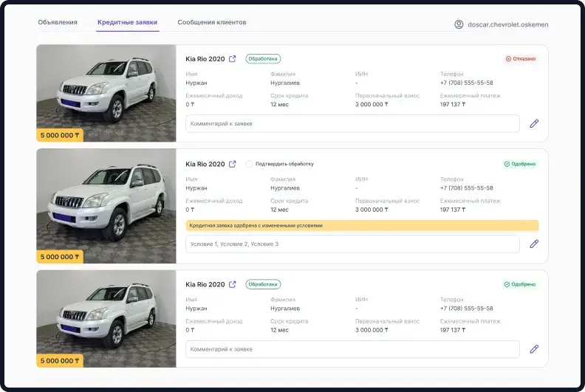Click the pencil edit icon in the Отказано application
The width and height of the screenshot is (585, 392).
(534, 124)
